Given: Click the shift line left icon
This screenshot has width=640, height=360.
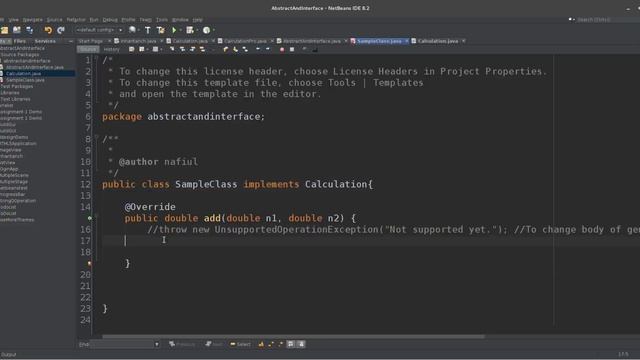Looking at the screenshot, I should click(x=258, y=49).
